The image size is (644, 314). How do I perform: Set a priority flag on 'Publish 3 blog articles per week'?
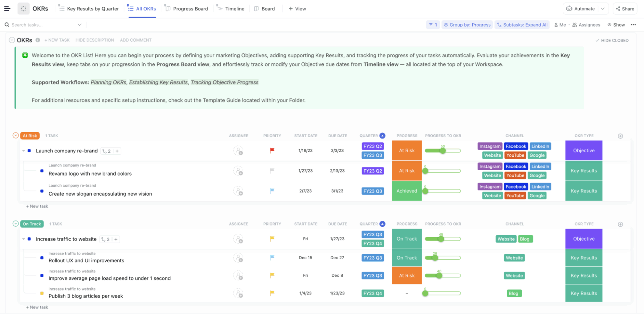(x=272, y=293)
